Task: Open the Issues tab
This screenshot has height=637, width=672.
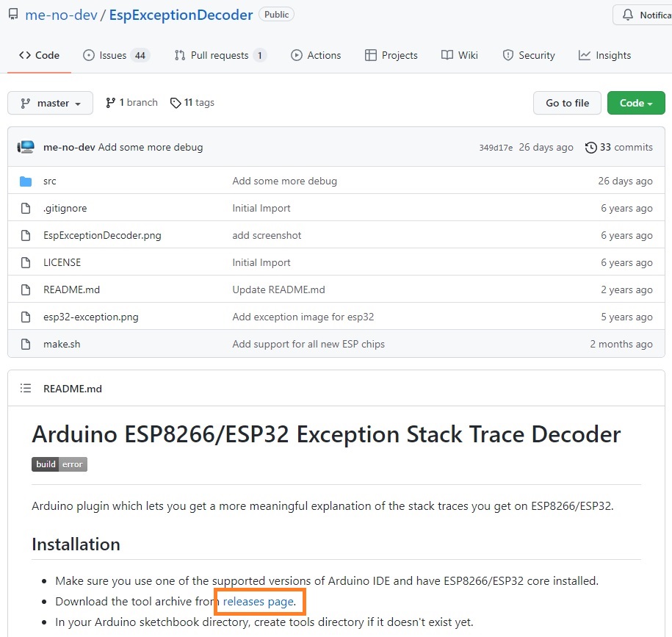Action: click(x=116, y=55)
